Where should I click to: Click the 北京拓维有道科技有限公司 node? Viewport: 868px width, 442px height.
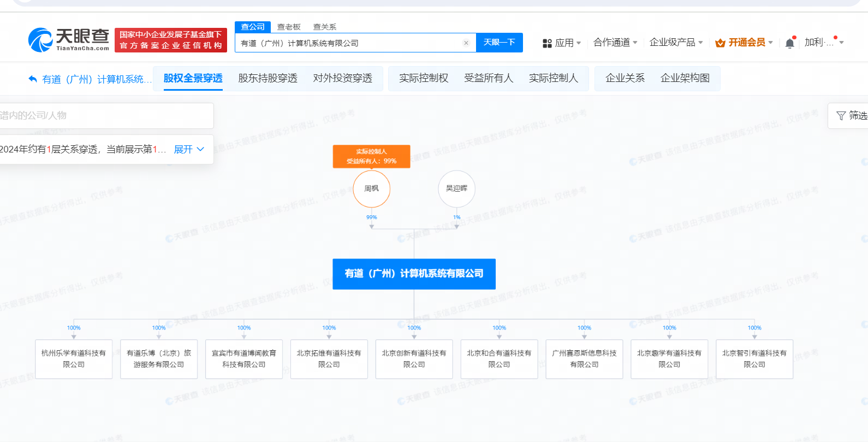[329, 359]
